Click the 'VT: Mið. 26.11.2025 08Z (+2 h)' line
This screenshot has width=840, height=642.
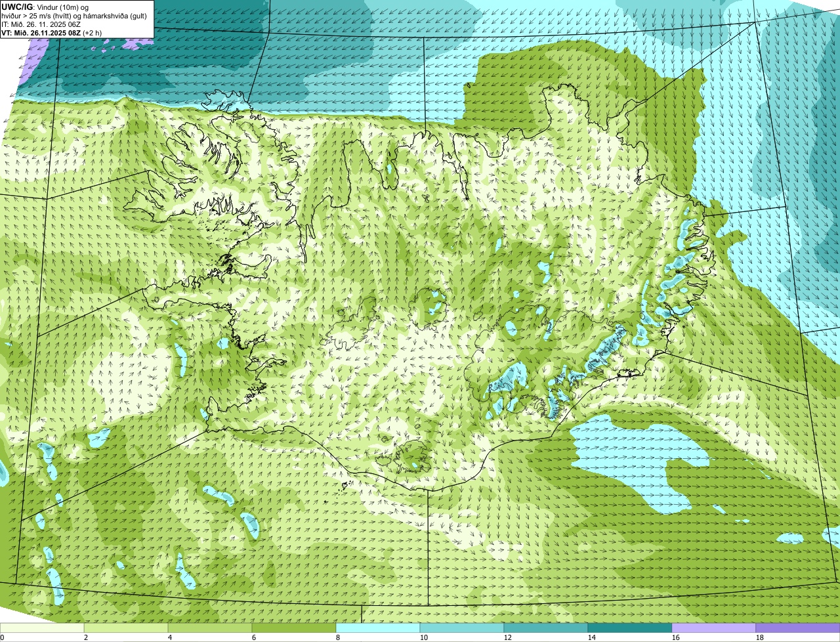pos(52,33)
